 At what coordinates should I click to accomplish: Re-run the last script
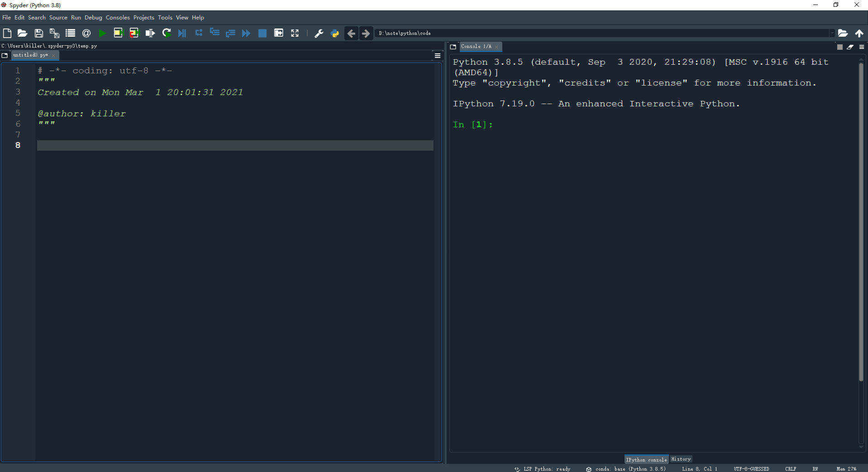tap(167, 33)
